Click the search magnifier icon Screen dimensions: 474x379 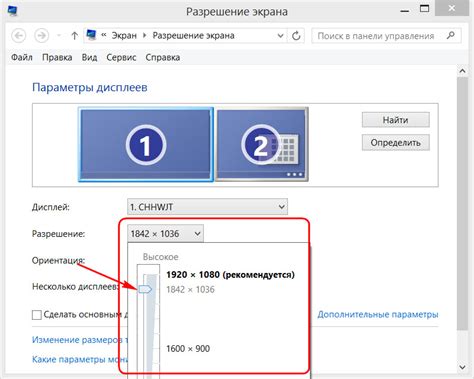pos(451,35)
